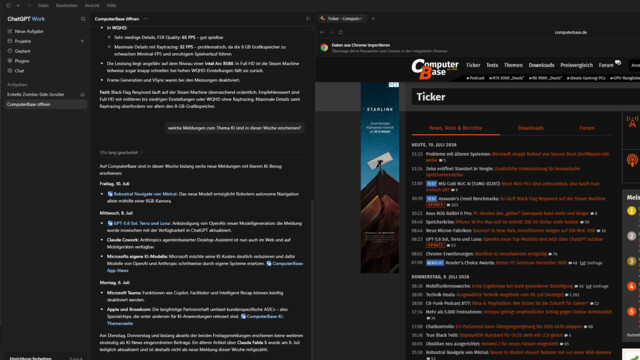Viewport: 640px width, 360px height.
Task: Open Chat in the sidebar
Action: click(19, 71)
